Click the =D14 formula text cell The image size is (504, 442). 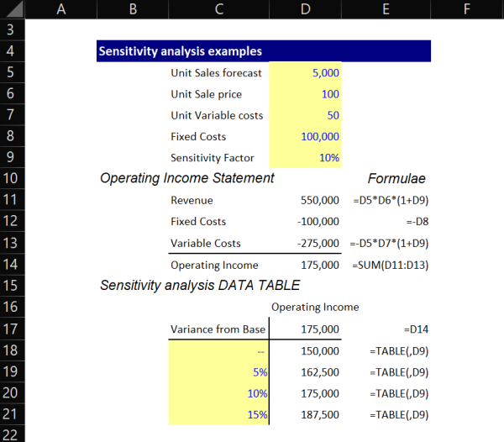[x=416, y=329]
